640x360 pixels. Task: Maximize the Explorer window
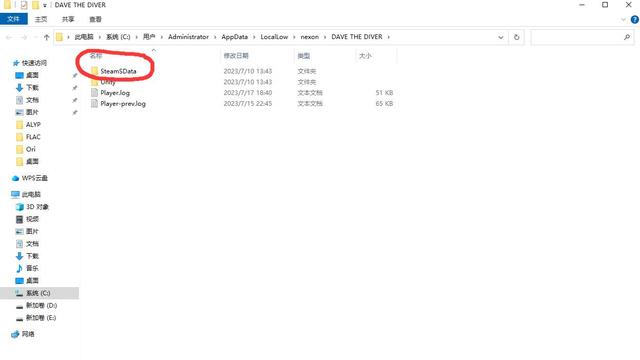605,5
